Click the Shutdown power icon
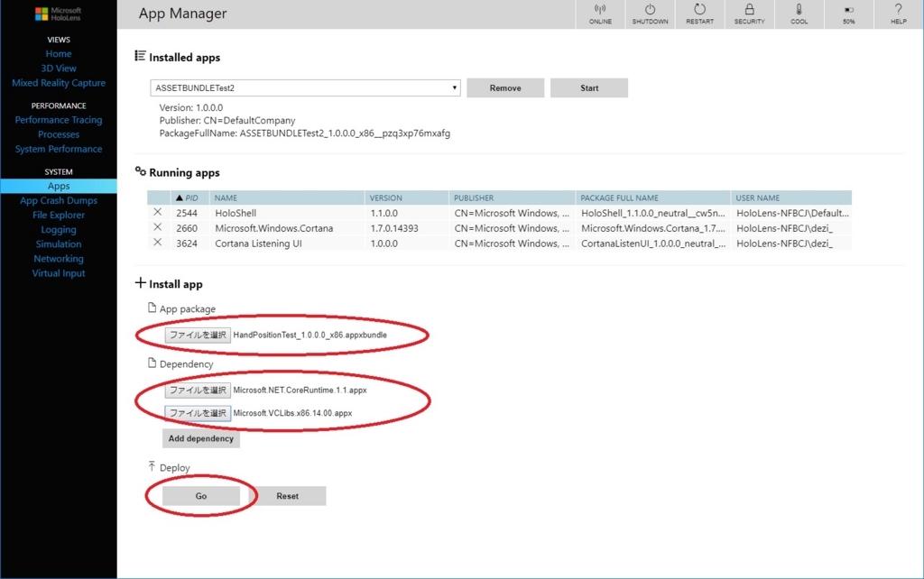924x579 pixels. click(x=650, y=14)
